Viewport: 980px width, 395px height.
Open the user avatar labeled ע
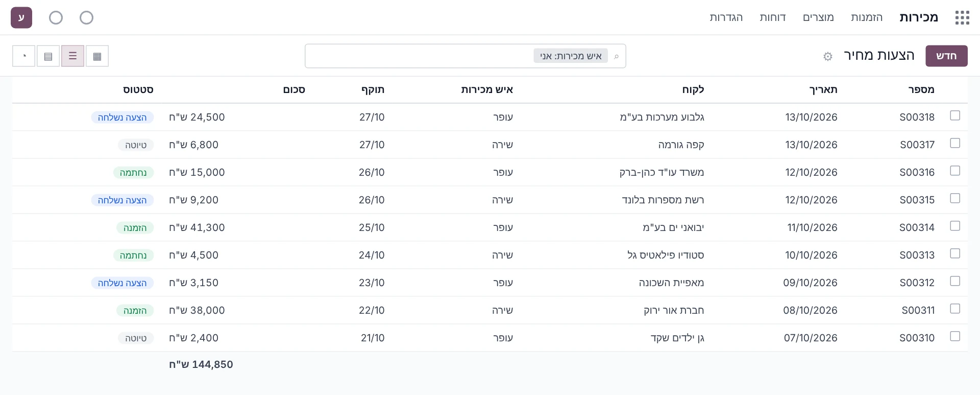point(21,18)
